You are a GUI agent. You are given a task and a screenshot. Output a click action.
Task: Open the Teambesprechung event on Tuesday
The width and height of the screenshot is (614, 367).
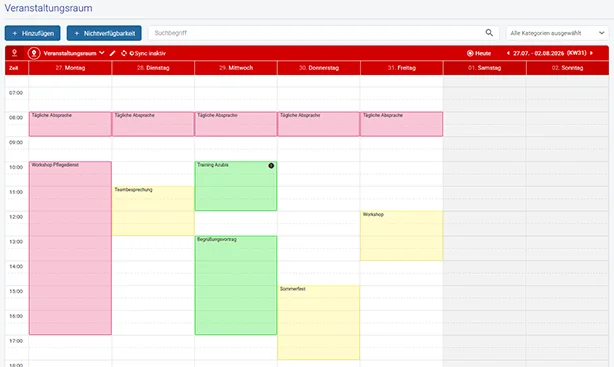pos(153,211)
